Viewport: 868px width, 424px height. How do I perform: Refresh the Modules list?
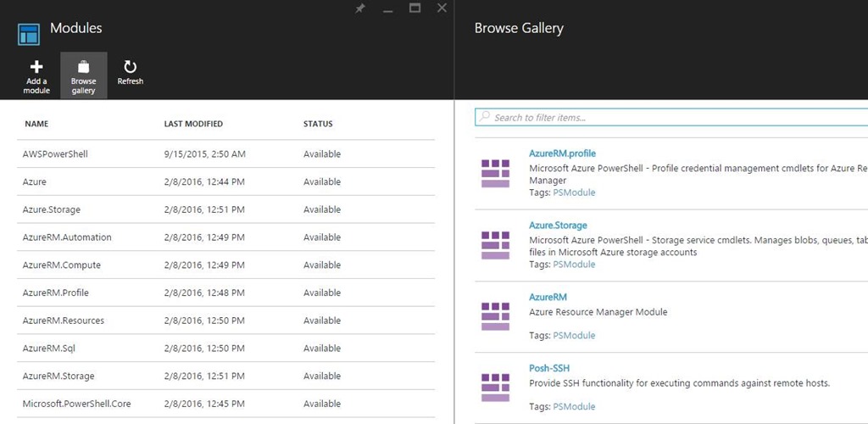[x=130, y=73]
